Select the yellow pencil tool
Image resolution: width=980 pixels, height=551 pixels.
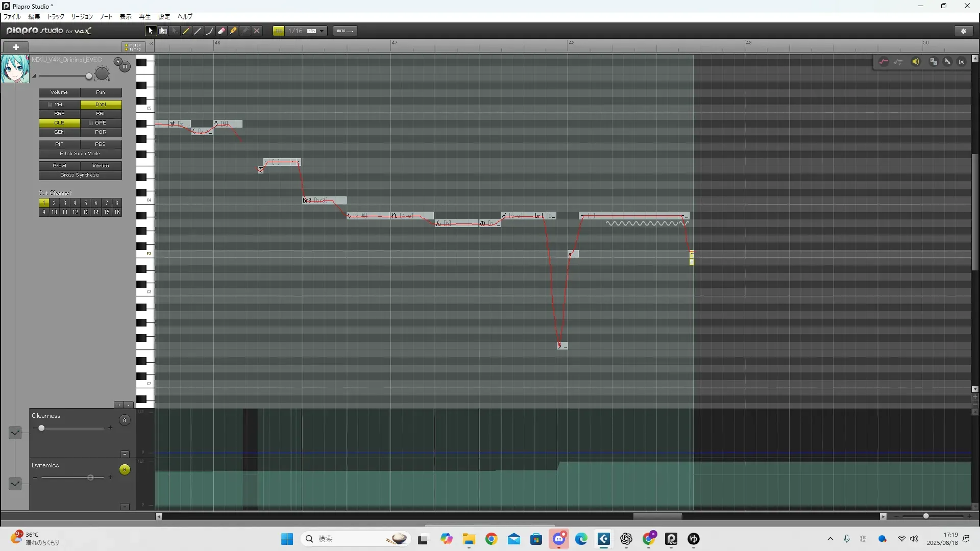coord(186,31)
